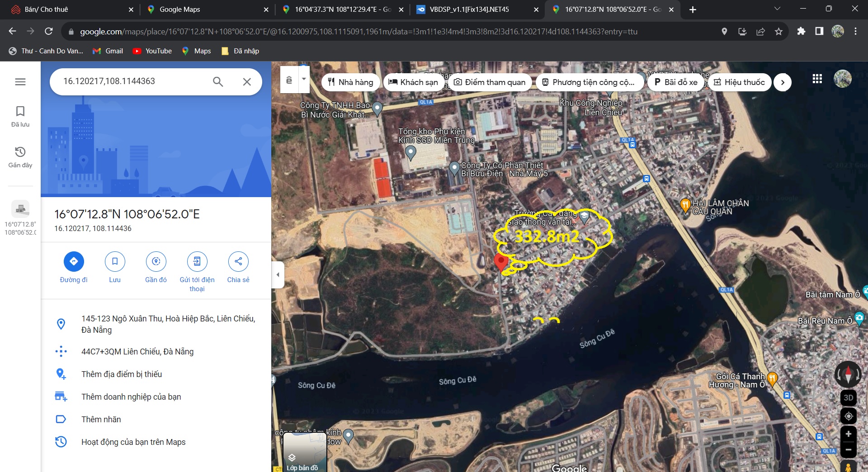
Task: Toggle 3D view button
Action: [x=849, y=397]
